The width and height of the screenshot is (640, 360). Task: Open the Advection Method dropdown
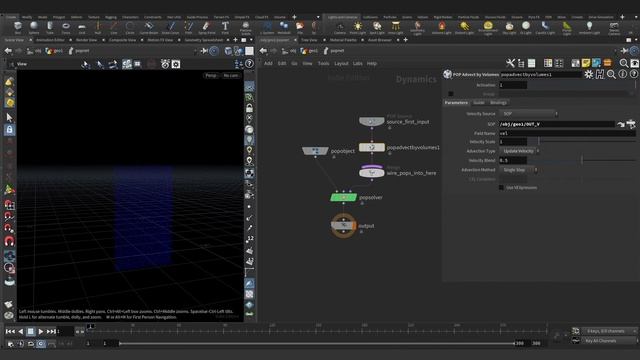518,170
